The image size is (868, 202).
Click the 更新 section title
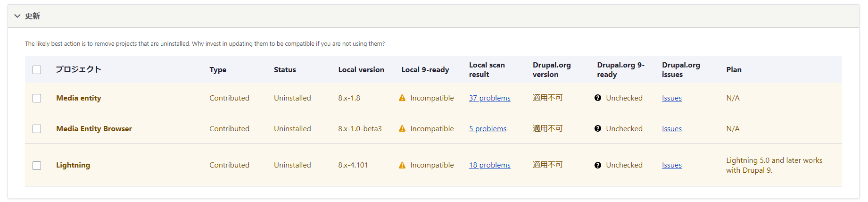[33, 16]
